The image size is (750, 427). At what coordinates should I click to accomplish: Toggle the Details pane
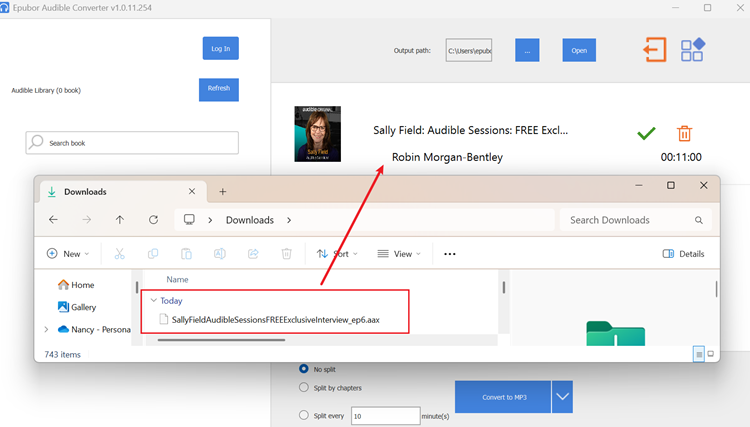tap(684, 254)
